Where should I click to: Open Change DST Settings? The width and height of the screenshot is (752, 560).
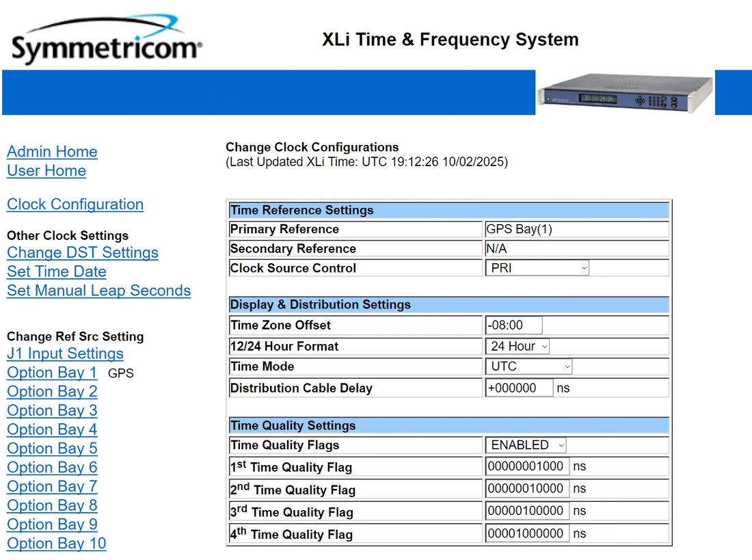click(83, 253)
